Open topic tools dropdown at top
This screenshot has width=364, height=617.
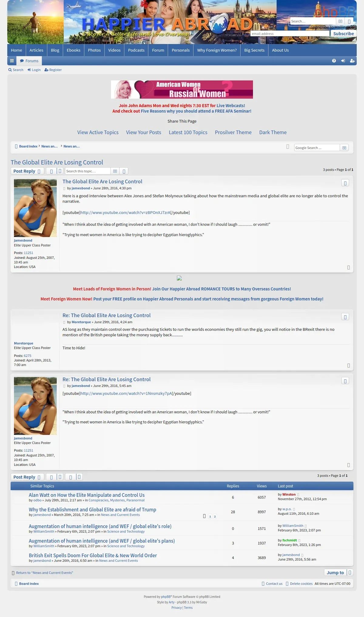click(x=55, y=171)
